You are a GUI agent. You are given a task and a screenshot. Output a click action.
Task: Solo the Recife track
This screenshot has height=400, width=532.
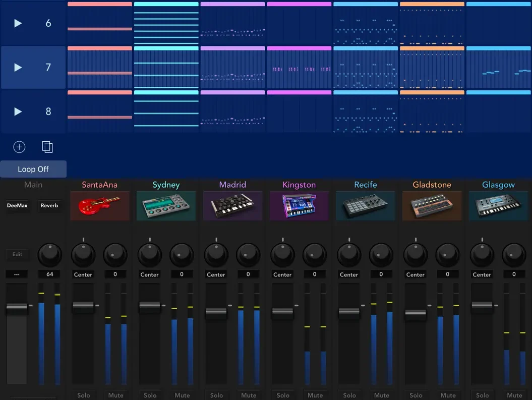[349, 395]
